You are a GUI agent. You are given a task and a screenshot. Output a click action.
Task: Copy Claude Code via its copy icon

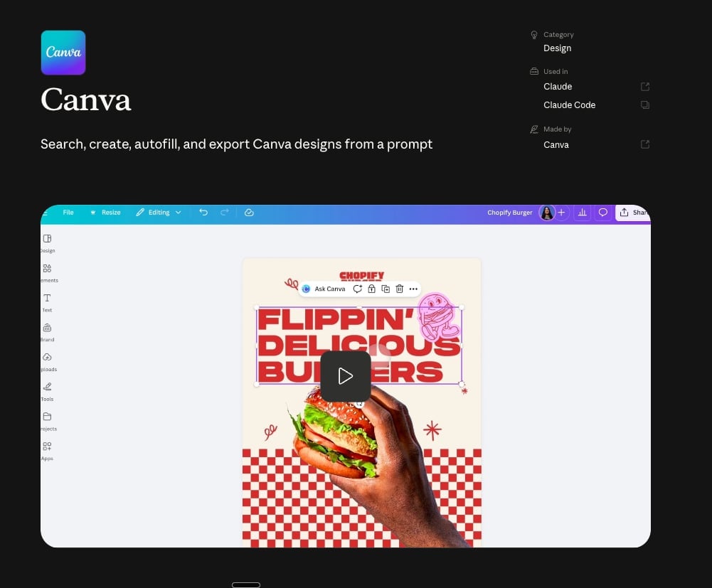point(645,105)
